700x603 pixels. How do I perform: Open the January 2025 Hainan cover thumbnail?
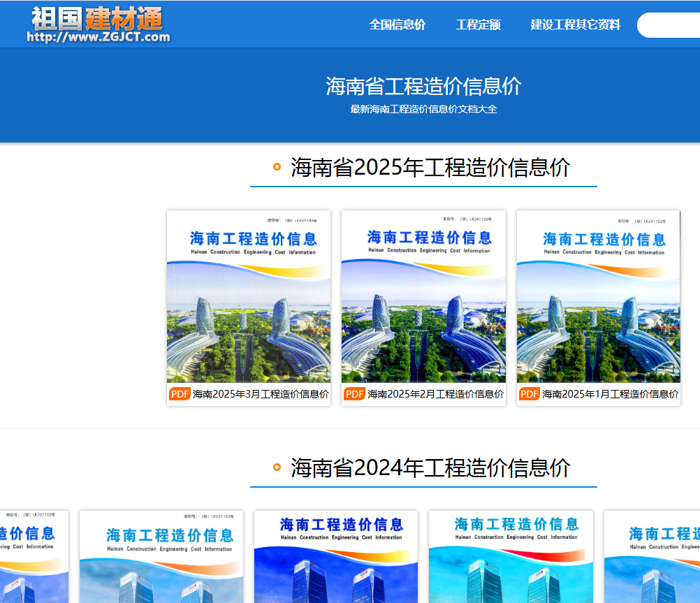coord(599,296)
